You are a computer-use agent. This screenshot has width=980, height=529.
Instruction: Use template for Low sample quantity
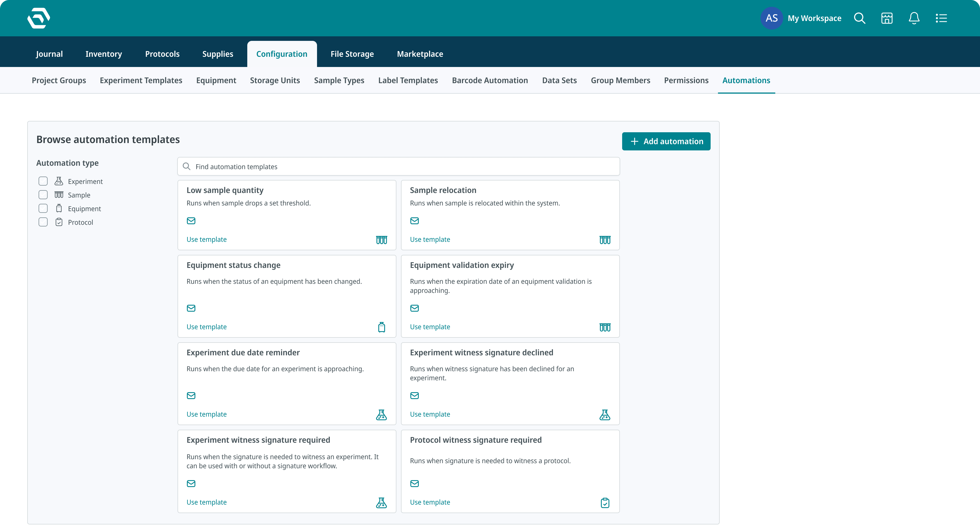206,240
